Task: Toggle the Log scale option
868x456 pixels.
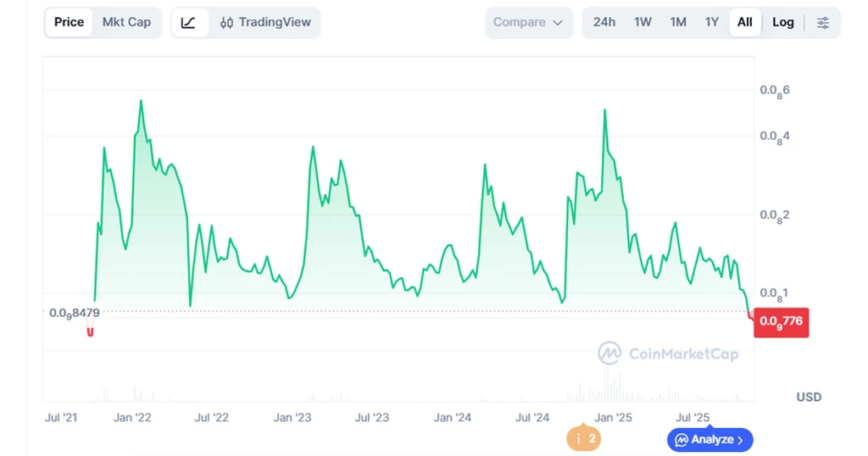Action: [782, 23]
